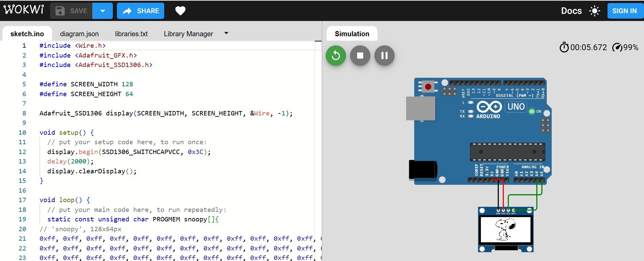The image size is (644, 261).
Task: Select the red VCC wire
Action: 503,195
